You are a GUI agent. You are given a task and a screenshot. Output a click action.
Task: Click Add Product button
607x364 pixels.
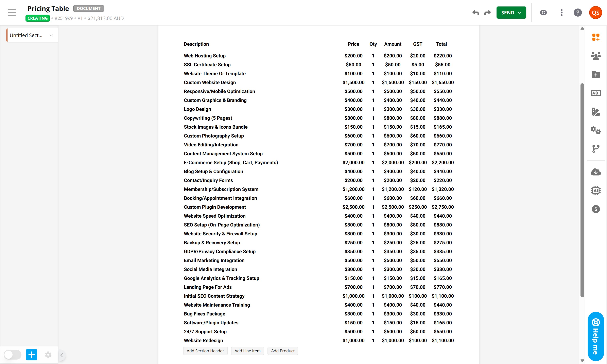[283, 351]
